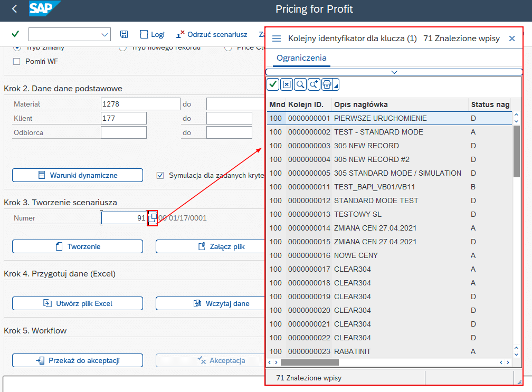Select row STANDARD MODE TEST
Viewport: 532px width, 392px height.
(x=389, y=200)
